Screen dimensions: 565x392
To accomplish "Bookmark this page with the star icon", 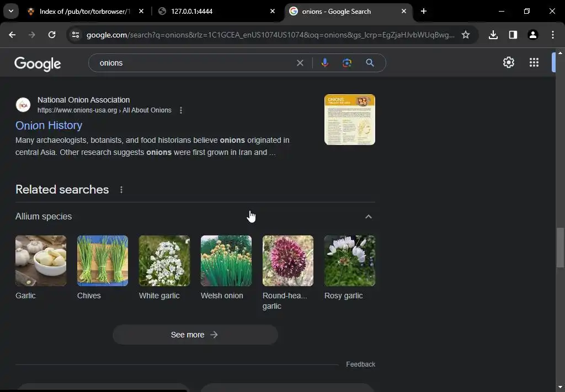I will (466, 35).
